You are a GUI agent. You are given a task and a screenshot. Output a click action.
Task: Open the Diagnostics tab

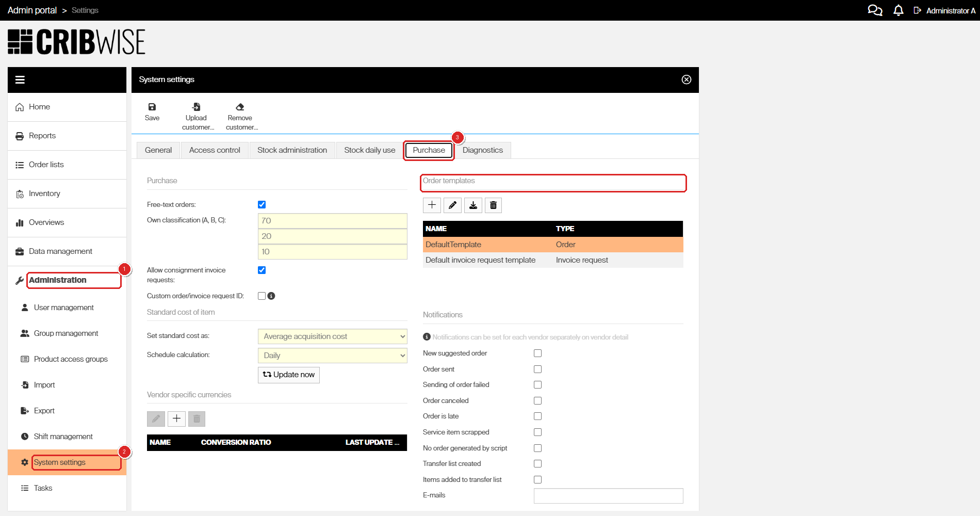click(x=483, y=150)
